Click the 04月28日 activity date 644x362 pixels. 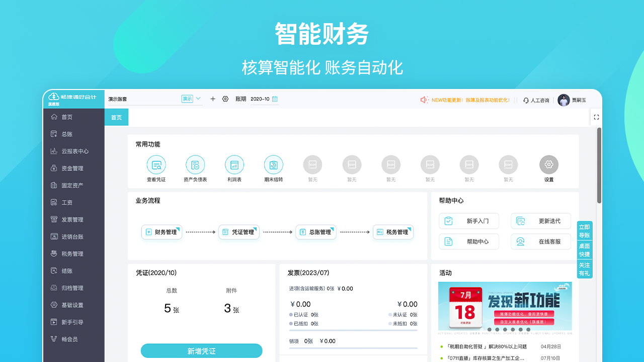pyautogui.click(x=551, y=346)
